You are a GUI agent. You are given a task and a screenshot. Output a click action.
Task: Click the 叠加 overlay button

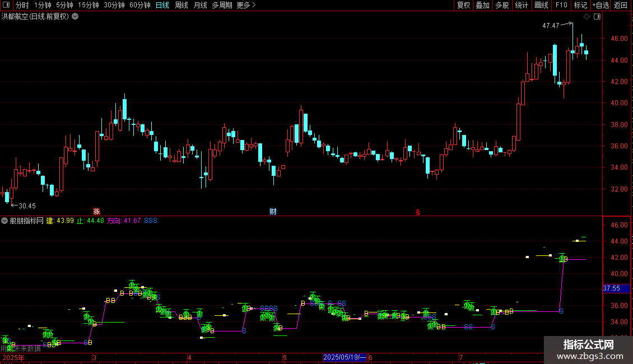[483, 5]
